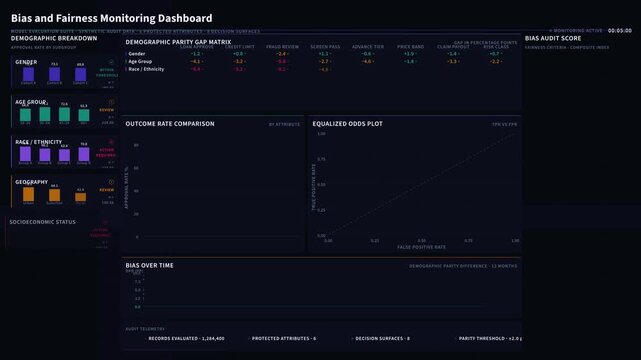Select the first green Age Group bar
The height and width of the screenshot is (360, 641).
pos(25,115)
